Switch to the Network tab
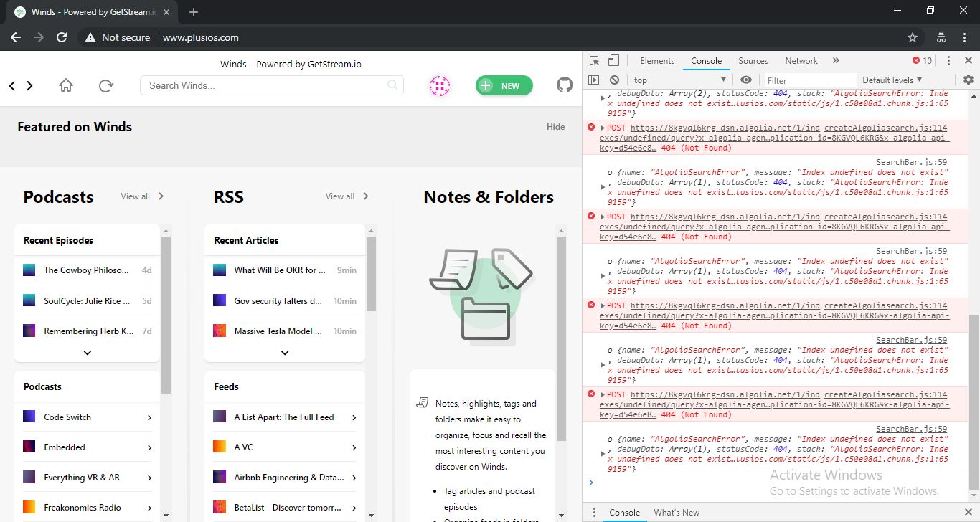The image size is (980, 522). click(801, 60)
